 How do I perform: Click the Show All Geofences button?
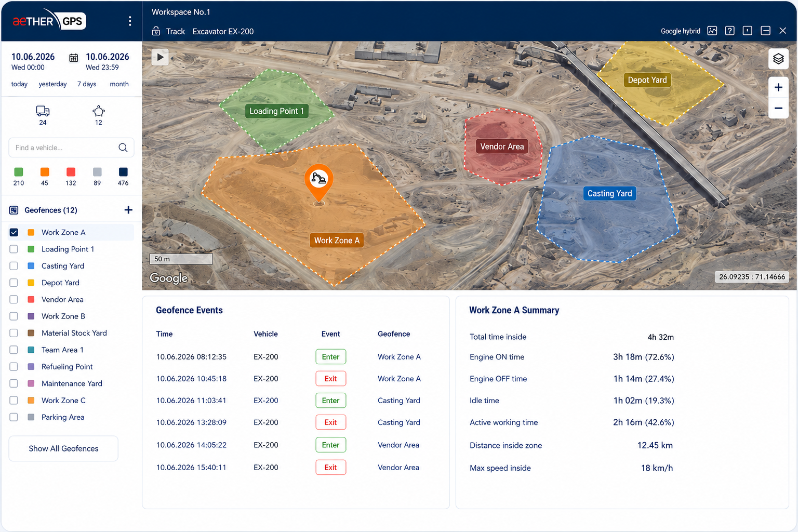point(63,448)
